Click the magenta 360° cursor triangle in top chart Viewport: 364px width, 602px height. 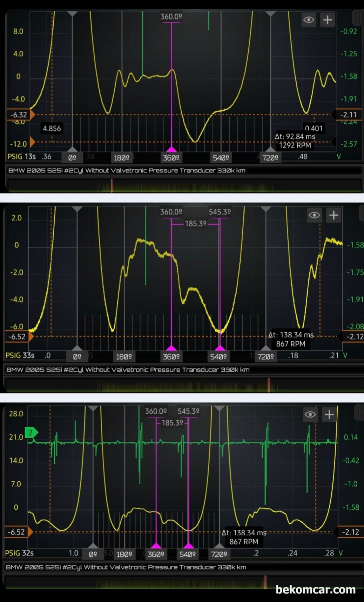click(x=172, y=149)
